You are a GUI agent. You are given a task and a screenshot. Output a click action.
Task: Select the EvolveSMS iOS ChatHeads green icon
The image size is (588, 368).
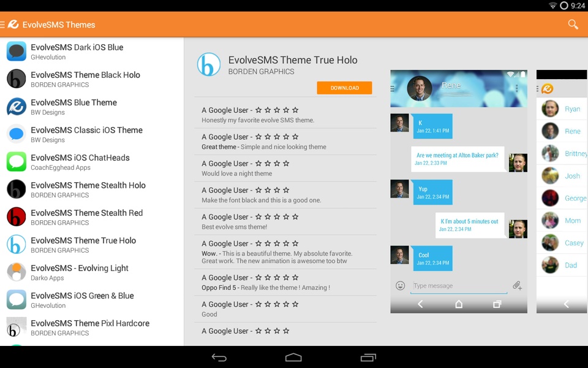point(17,161)
